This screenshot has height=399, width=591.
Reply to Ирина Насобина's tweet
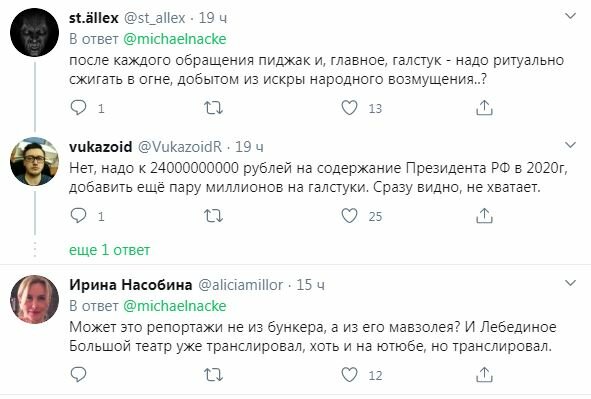pyautogui.click(x=78, y=375)
